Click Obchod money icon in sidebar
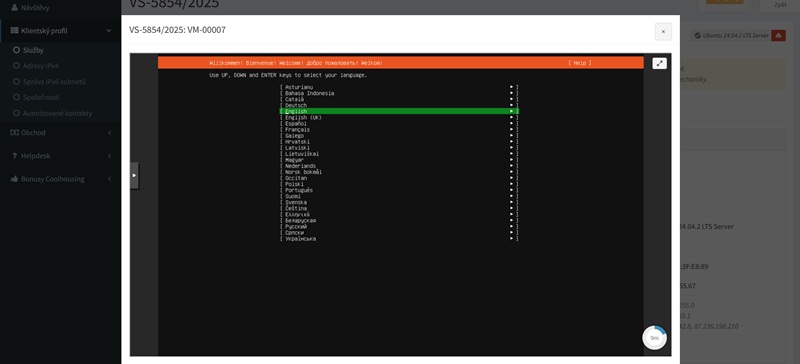The image size is (800, 364). pyautogui.click(x=14, y=133)
